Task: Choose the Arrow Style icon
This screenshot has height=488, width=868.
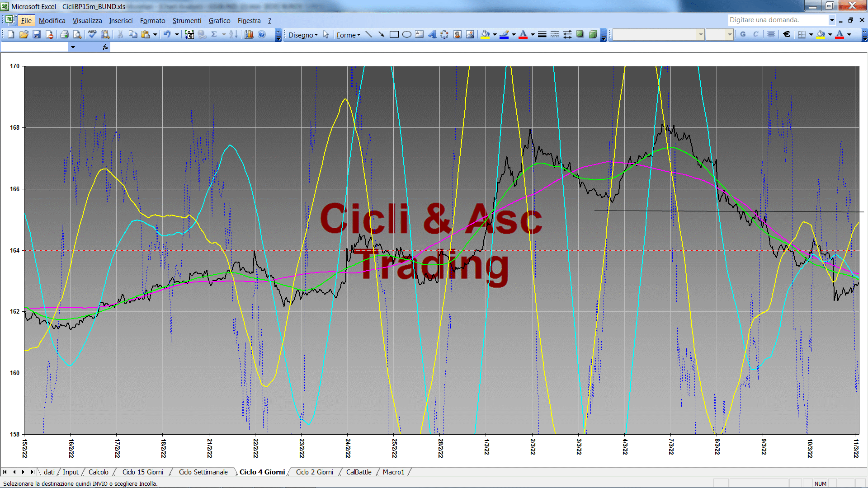Action: 567,34
